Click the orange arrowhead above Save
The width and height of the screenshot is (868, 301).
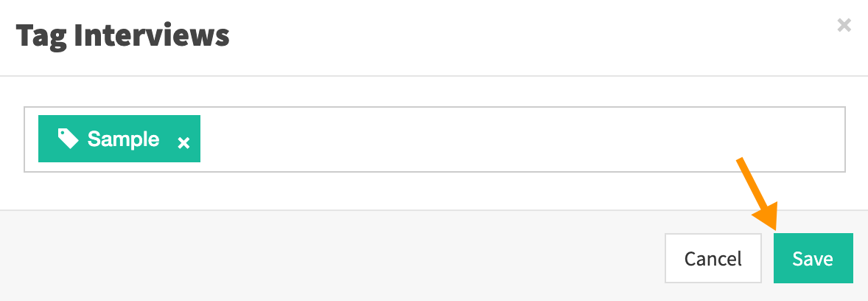767,216
